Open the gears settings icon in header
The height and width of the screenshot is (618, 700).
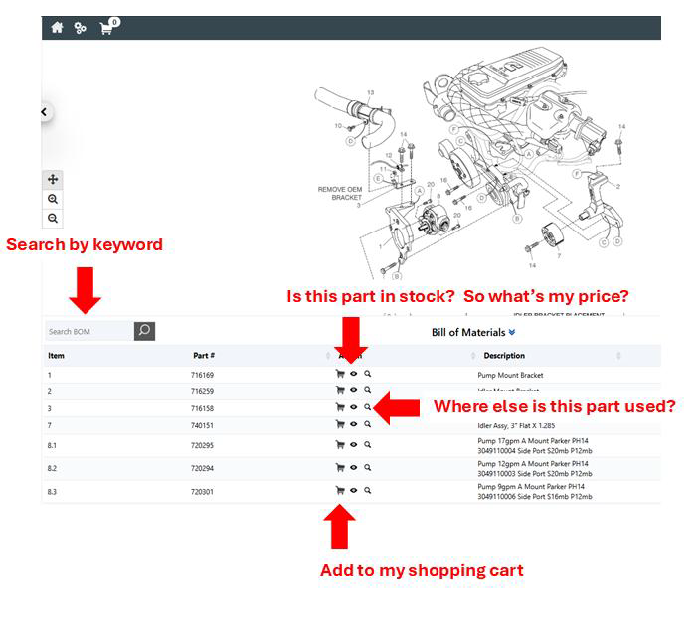click(81, 28)
